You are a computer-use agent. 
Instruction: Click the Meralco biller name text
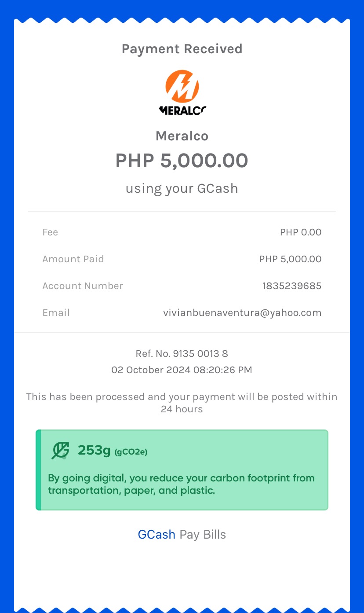pyautogui.click(x=182, y=136)
